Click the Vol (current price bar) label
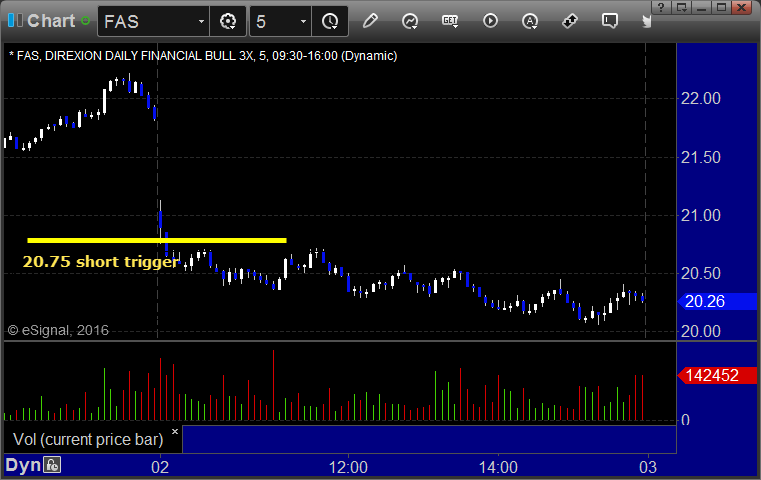Screen dimensions: 761x480 88,439
